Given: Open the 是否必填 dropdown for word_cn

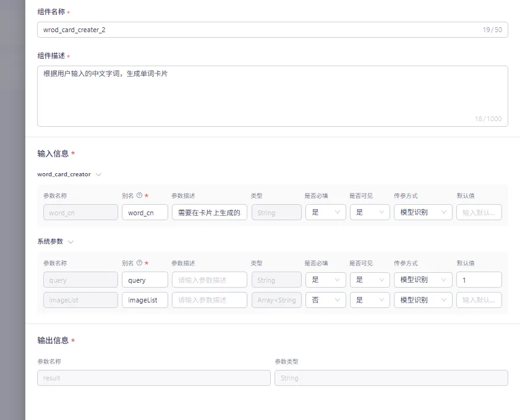Looking at the screenshot, I should [x=326, y=212].
